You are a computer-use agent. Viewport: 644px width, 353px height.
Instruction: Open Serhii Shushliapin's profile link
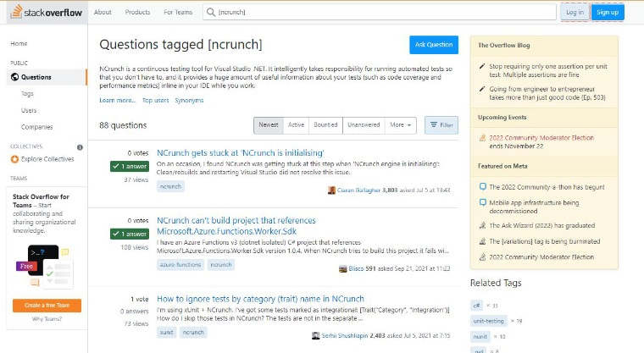(345, 336)
